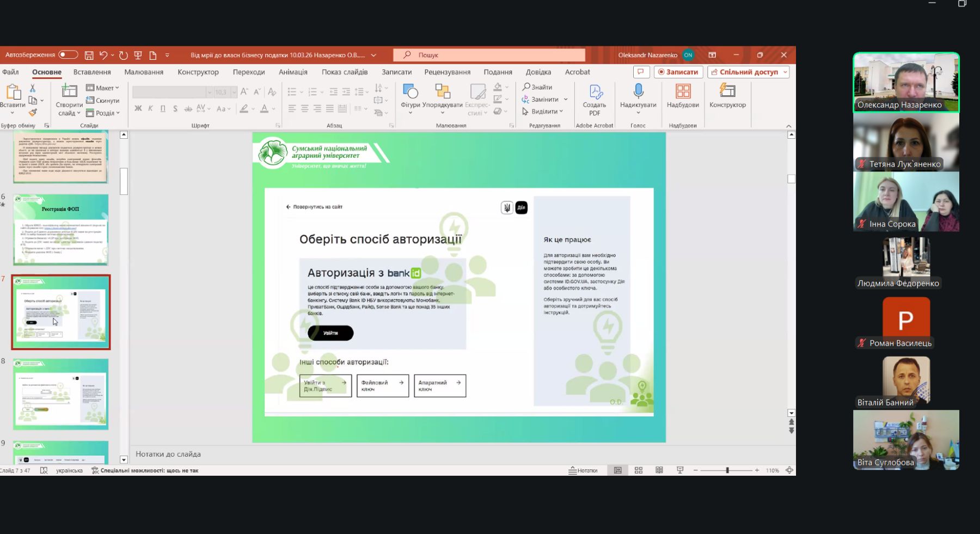
Task: Click the zoom in plus button
Action: tap(757, 470)
